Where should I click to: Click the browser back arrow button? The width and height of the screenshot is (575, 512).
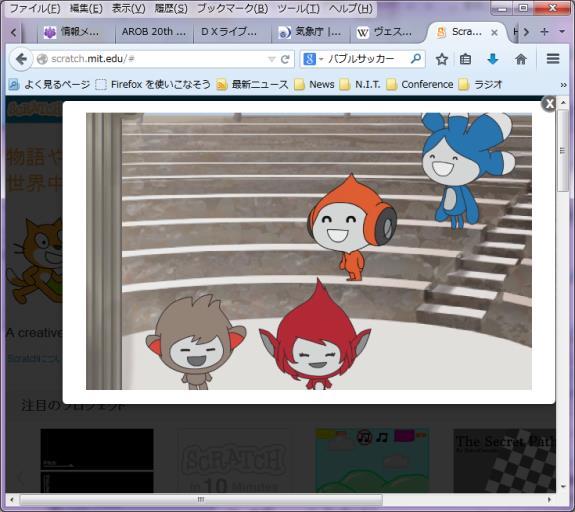point(21,59)
